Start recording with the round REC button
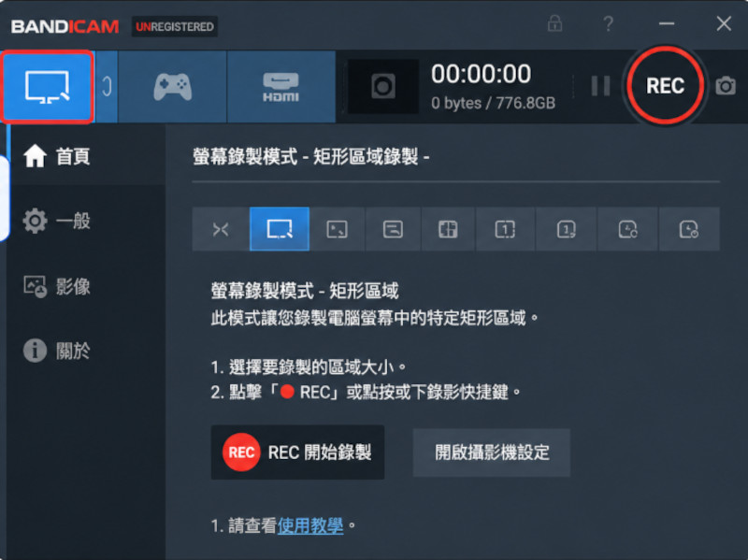 [x=665, y=86]
